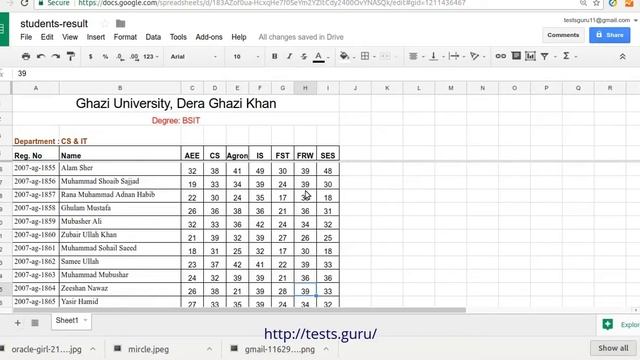Toggle italic formatting
Image resolution: width=640 pixels, height=360 pixels.
tap(289, 56)
